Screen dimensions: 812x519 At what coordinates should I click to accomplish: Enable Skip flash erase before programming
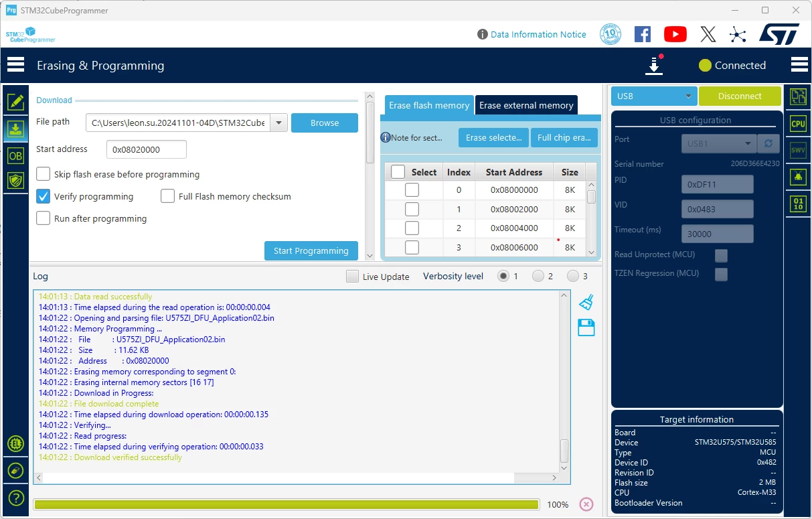(44, 174)
